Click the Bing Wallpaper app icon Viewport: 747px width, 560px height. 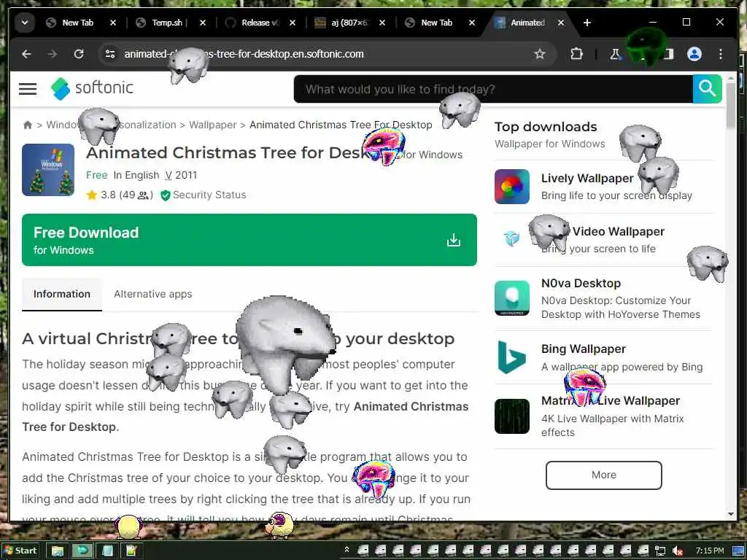(511, 357)
